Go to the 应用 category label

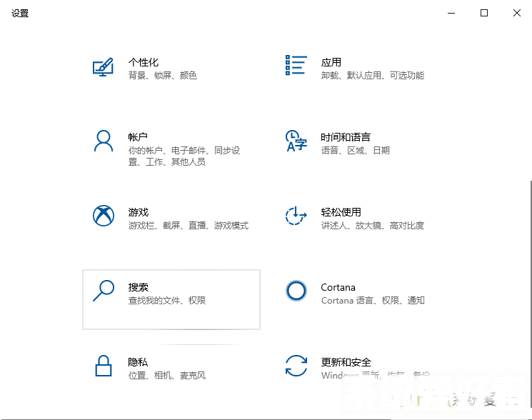coord(331,62)
